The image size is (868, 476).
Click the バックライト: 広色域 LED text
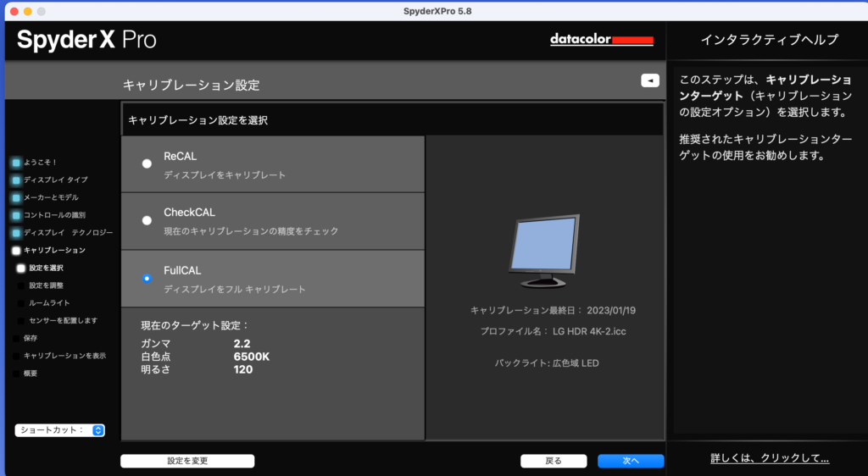coord(547,363)
